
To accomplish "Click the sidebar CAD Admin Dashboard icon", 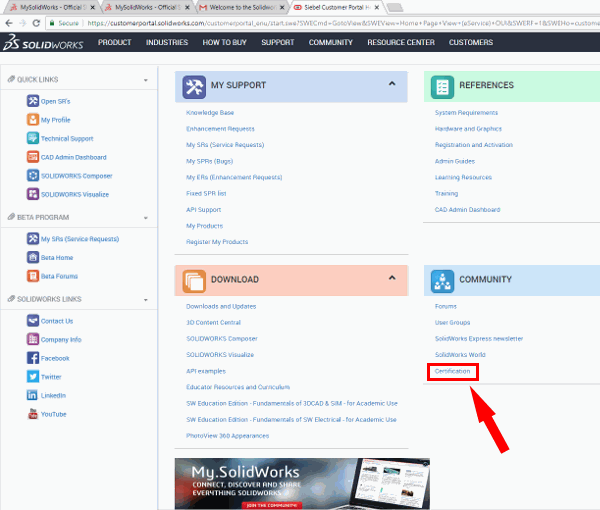I will click(33, 157).
